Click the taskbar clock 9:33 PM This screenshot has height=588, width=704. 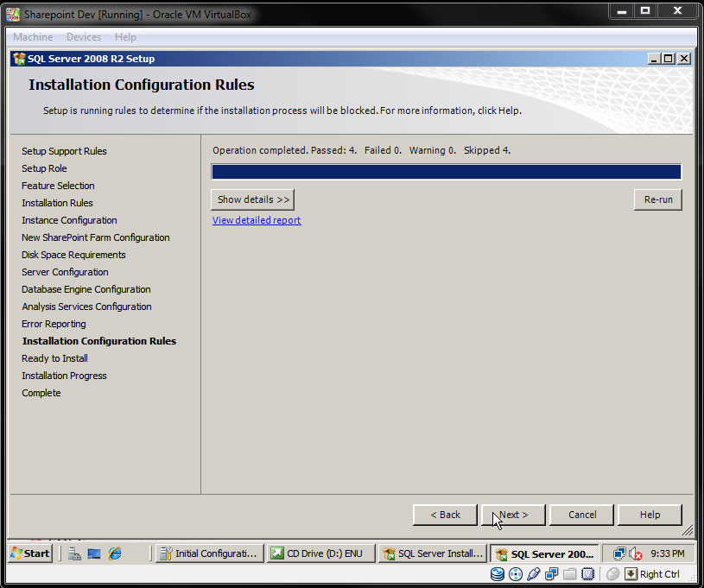pos(668,553)
